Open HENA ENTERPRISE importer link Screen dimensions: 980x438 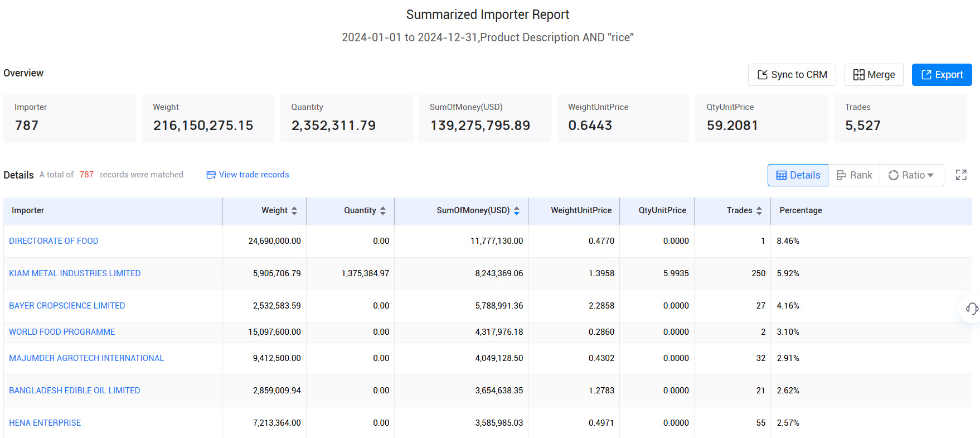coord(45,423)
